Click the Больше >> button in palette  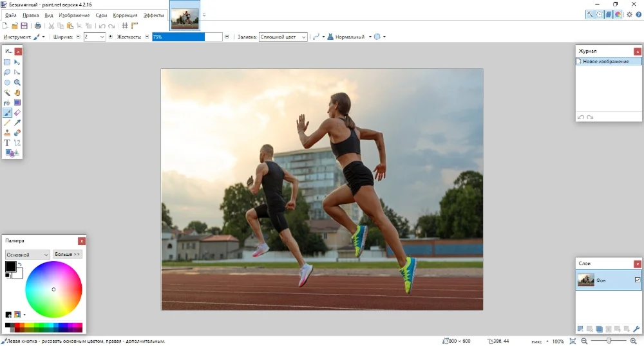click(67, 255)
